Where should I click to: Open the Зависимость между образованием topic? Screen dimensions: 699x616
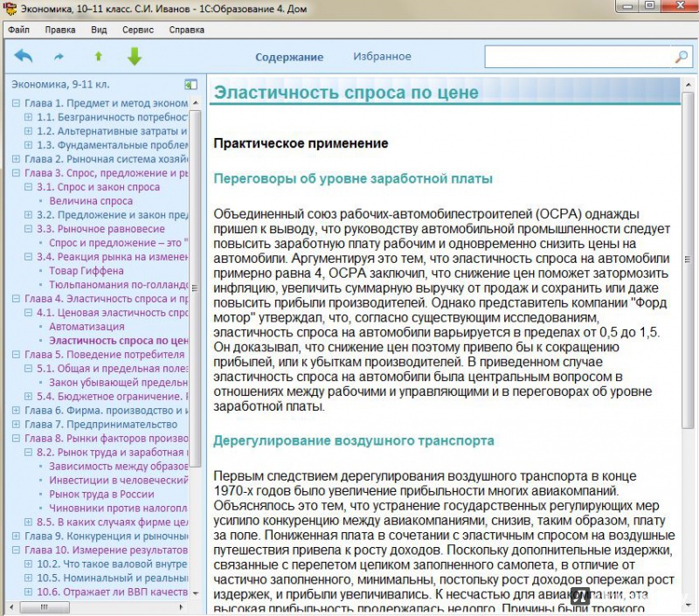tap(119, 467)
